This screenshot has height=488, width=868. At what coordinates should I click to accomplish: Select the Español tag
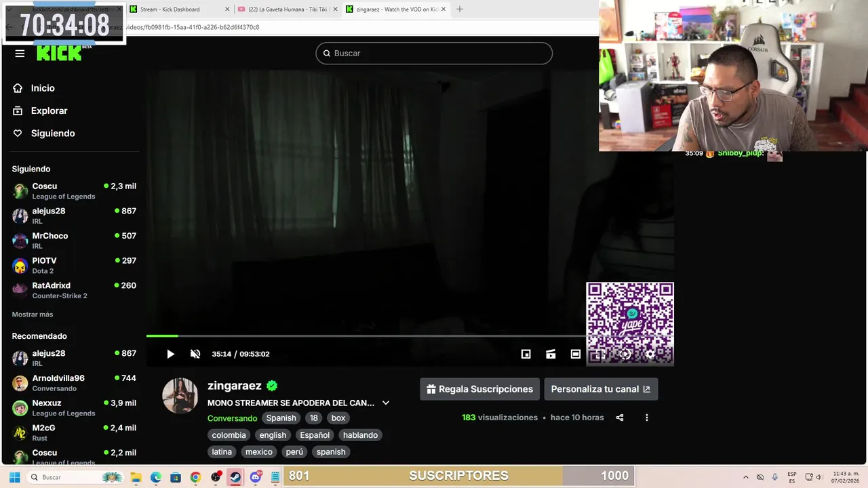pyautogui.click(x=315, y=435)
